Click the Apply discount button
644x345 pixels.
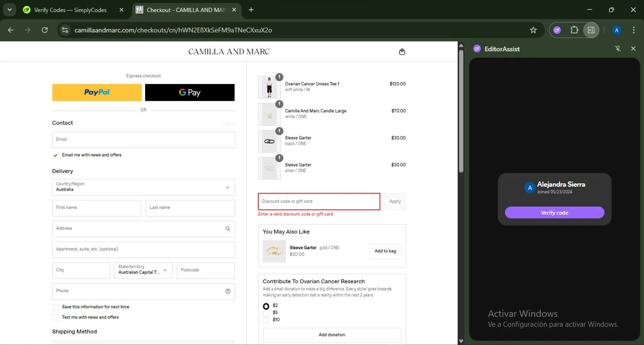point(395,201)
